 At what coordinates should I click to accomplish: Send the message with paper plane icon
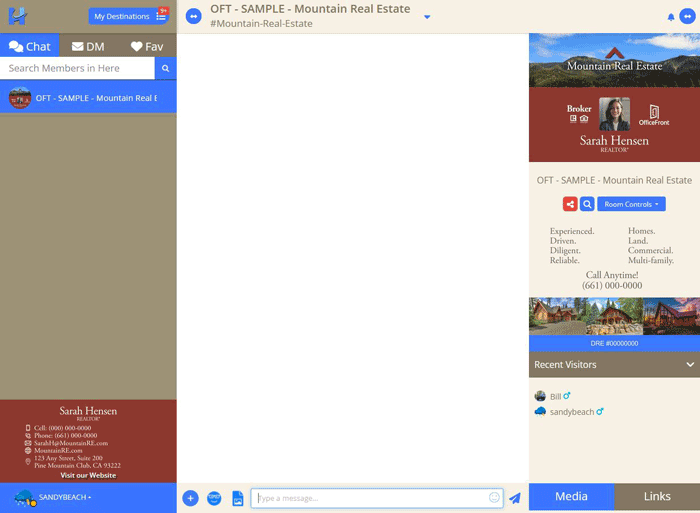click(x=515, y=498)
